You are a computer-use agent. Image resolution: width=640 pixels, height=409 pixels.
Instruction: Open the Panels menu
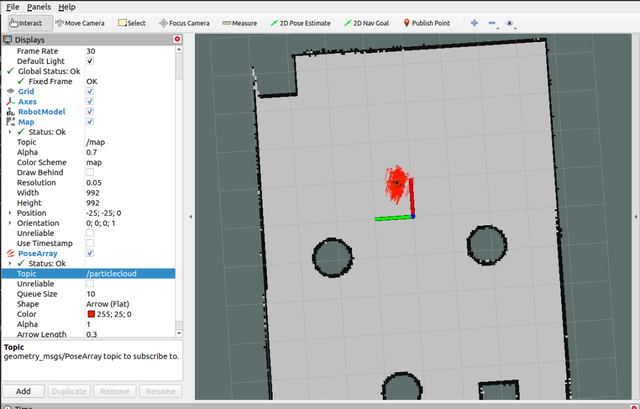[39, 6]
